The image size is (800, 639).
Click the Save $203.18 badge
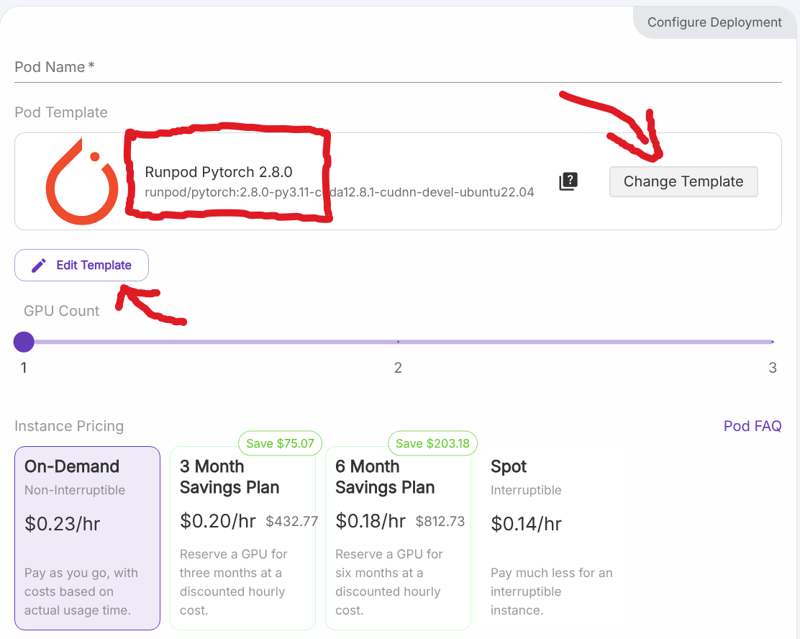tap(433, 444)
